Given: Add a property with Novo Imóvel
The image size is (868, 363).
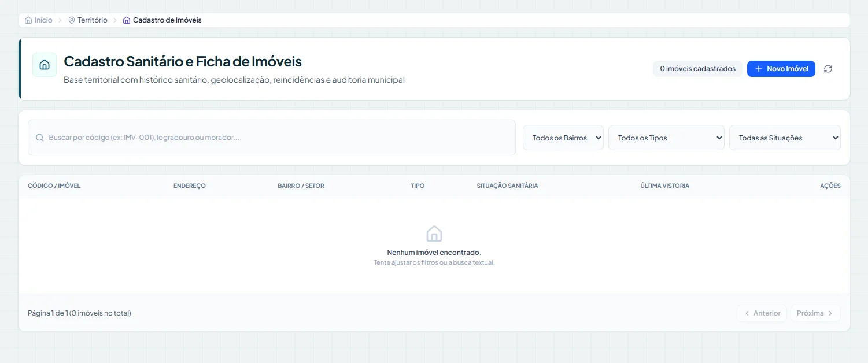Looking at the screenshot, I should click(x=781, y=69).
